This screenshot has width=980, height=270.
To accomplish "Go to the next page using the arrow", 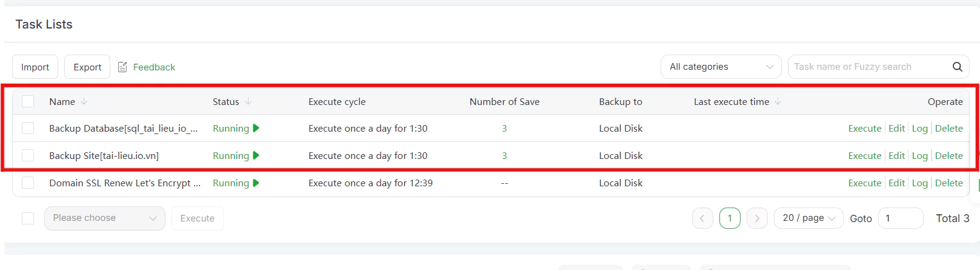I will click(757, 218).
